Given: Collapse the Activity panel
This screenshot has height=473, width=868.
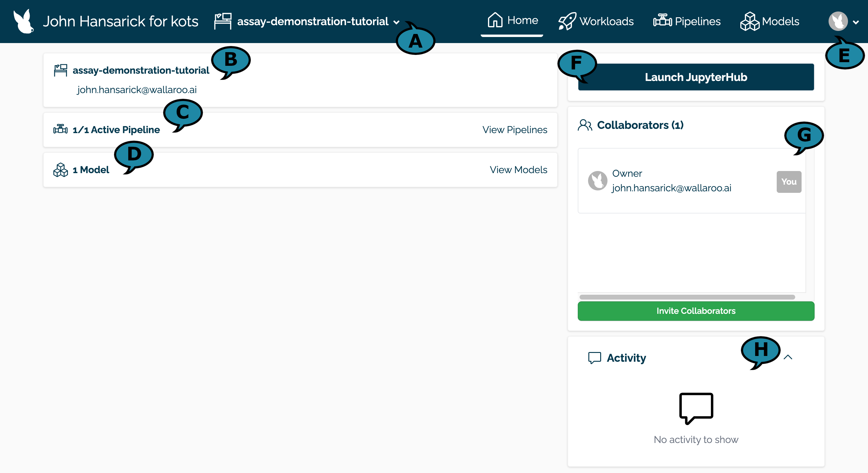Looking at the screenshot, I should click(x=788, y=358).
